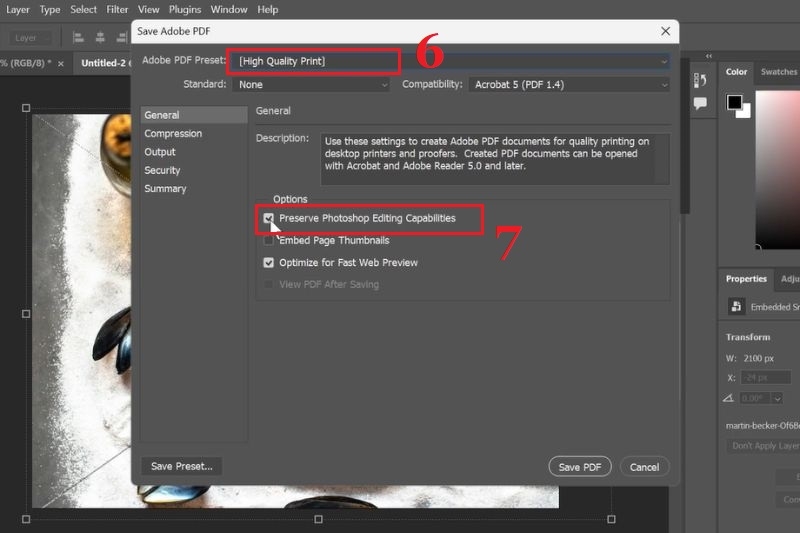The height and width of the screenshot is (533, 800).
Task: Toggle Preserve Photoshop Editing Capabilities checkbox
Action: 268,218
